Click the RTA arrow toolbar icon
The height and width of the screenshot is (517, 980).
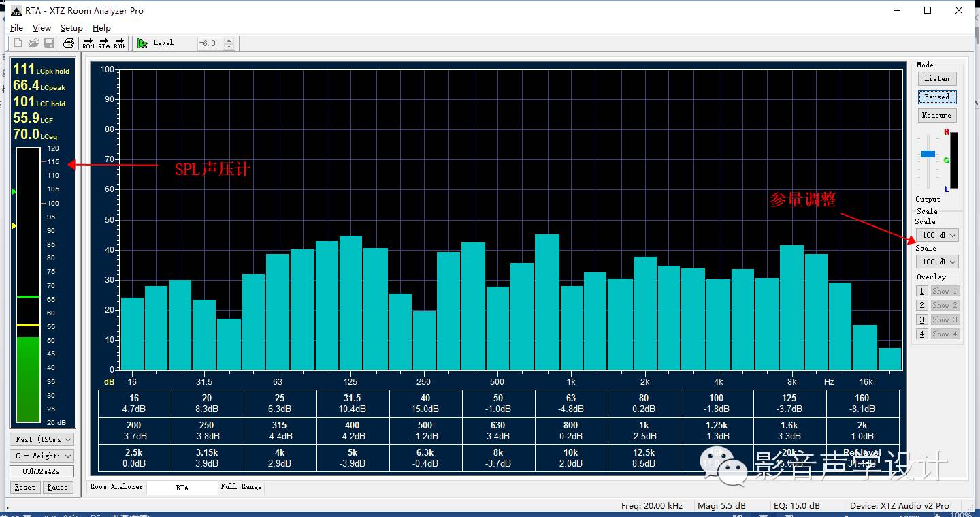[104, 43]
